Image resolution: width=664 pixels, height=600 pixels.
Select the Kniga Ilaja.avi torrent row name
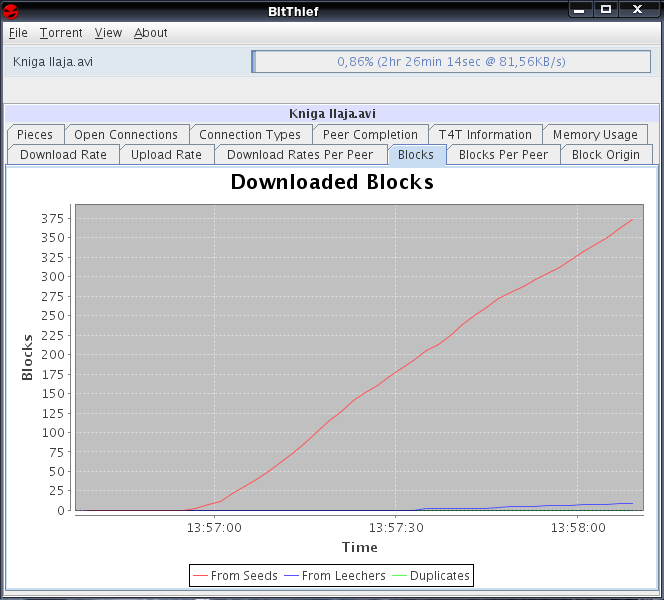coord(53,62)
